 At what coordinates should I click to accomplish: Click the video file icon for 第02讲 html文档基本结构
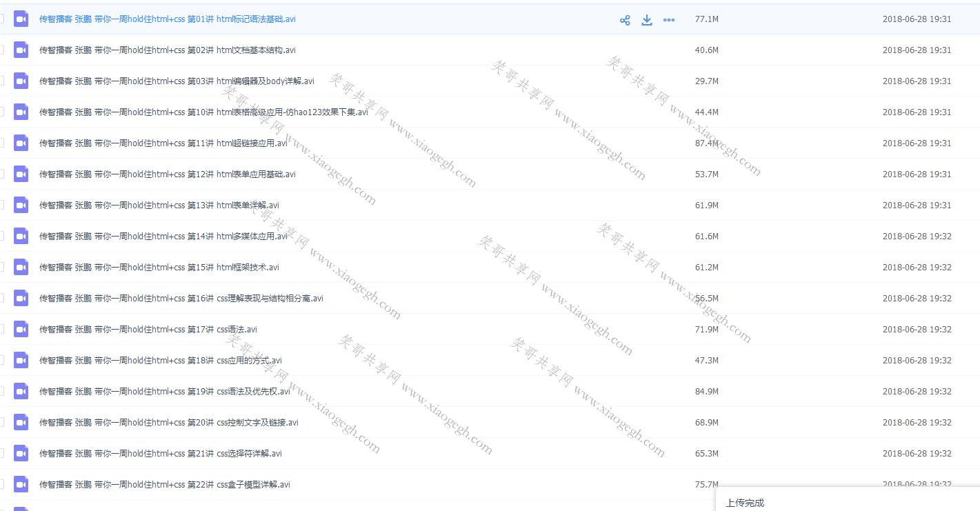point(21,50)
